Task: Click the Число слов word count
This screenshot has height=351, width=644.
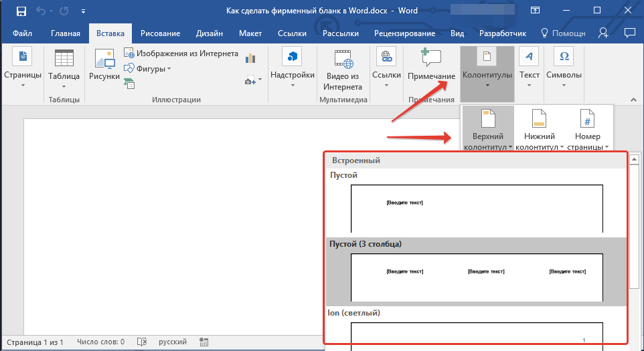Action: [x=100, y=342]
